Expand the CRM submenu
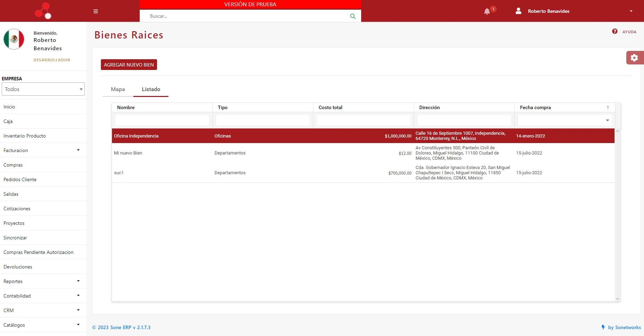644x336 pixels. (78, 310)
